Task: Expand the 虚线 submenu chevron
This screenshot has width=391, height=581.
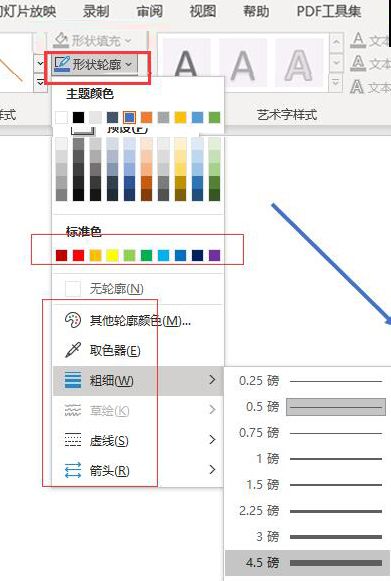Action: tap(212, 440)
